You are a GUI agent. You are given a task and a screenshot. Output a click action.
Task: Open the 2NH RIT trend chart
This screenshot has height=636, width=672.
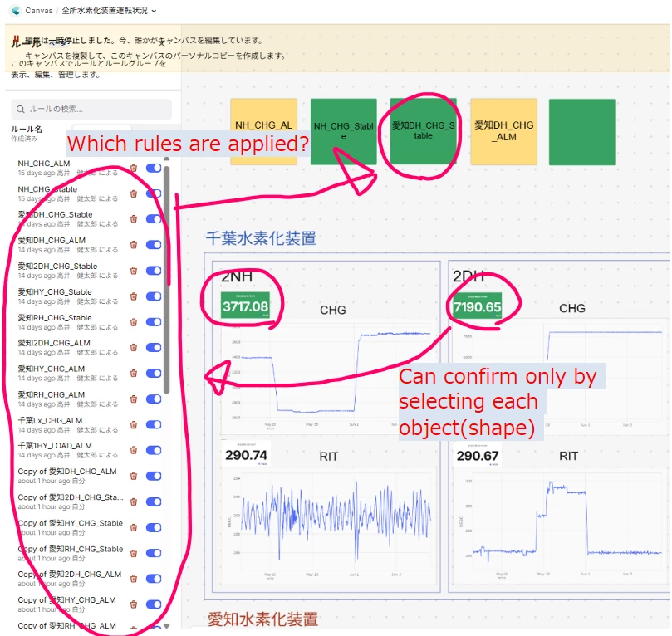tap(327, 526)
